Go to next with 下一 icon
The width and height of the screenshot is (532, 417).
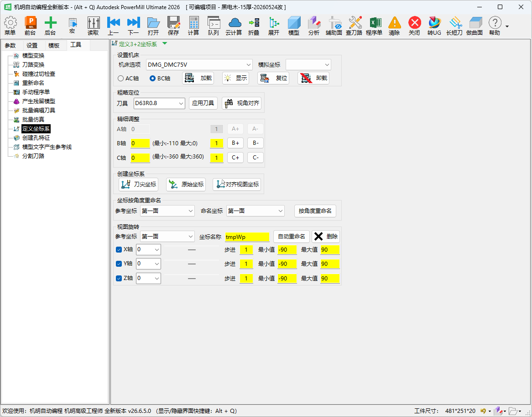(133, 26)
